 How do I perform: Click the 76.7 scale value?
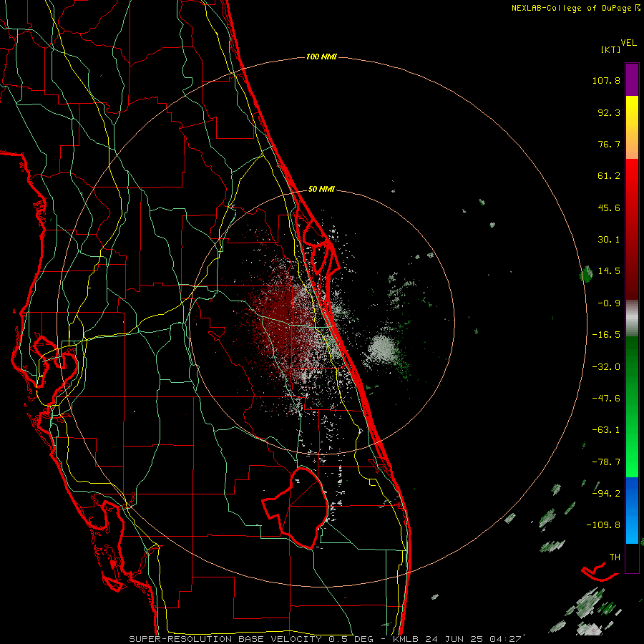point(609,144)
